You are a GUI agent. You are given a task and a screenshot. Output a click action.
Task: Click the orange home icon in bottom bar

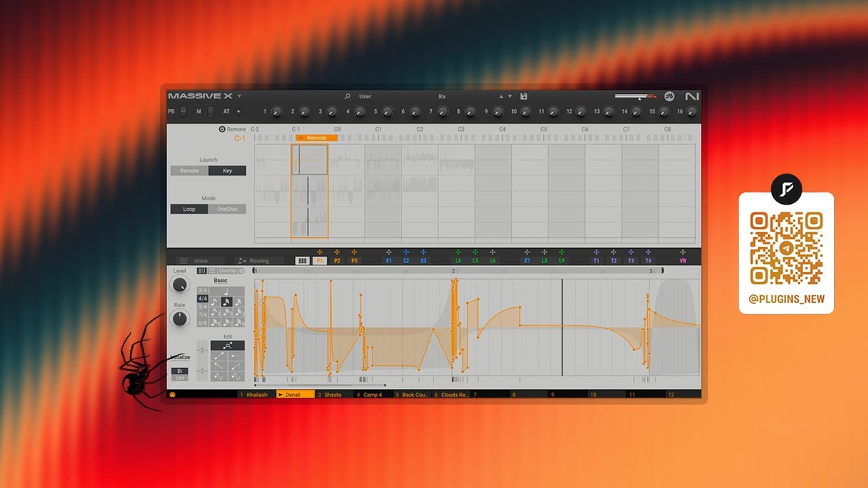click(172, 395)
